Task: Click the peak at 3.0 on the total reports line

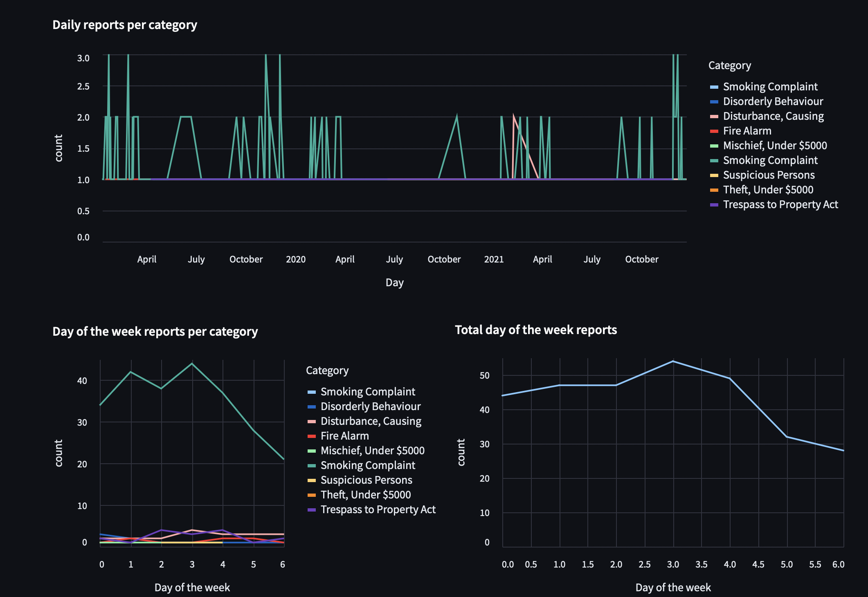Action: 673,361
